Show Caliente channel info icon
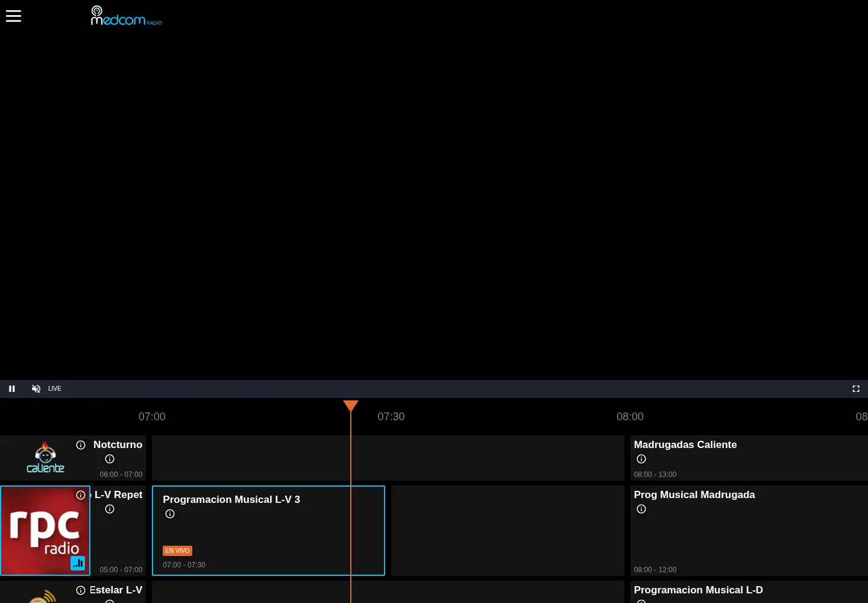This screenshot has width=868, height=603. [x=81, y=445]
